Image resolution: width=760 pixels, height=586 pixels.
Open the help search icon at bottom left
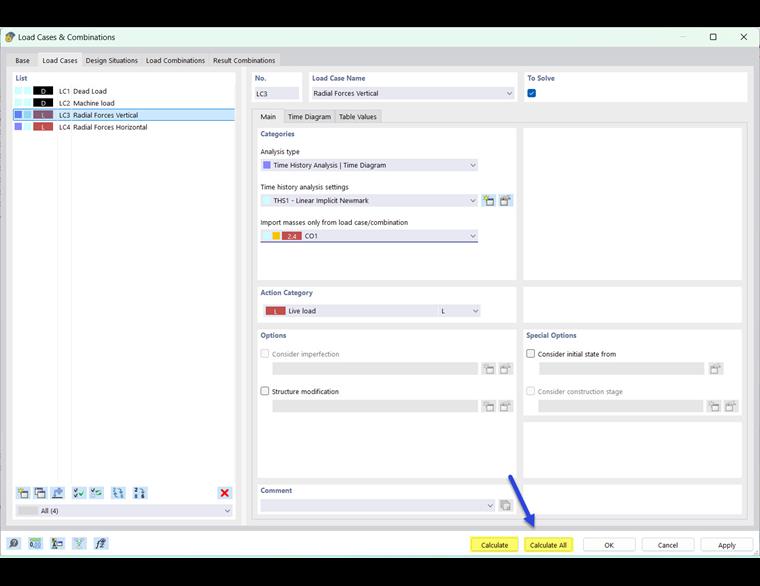14,543
